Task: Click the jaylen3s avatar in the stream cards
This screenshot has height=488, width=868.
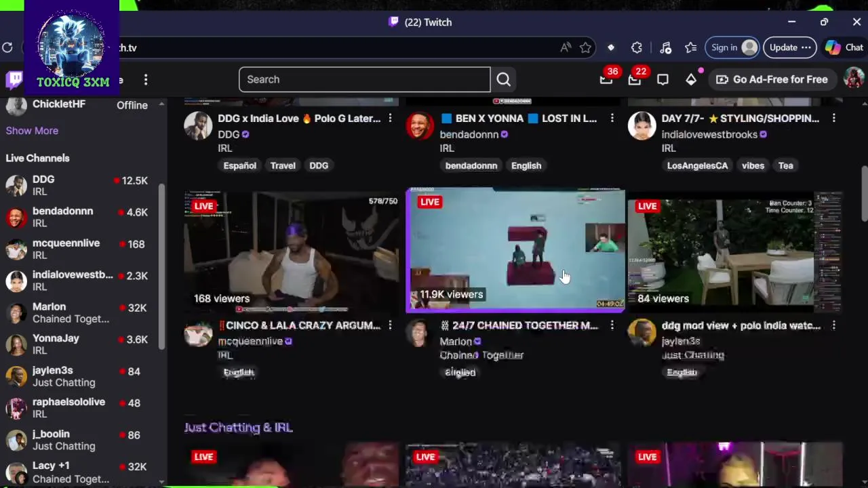Action: (642, 333)
